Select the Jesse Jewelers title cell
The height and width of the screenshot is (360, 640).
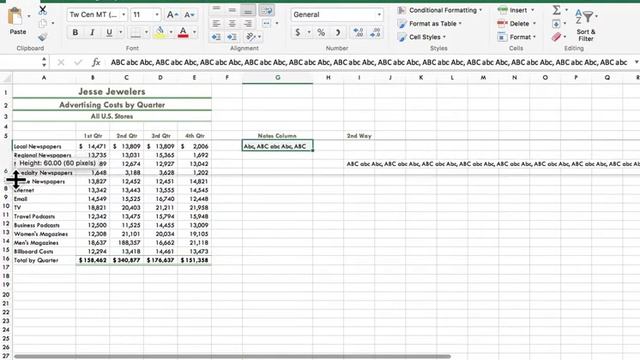[x=112, y=92]
